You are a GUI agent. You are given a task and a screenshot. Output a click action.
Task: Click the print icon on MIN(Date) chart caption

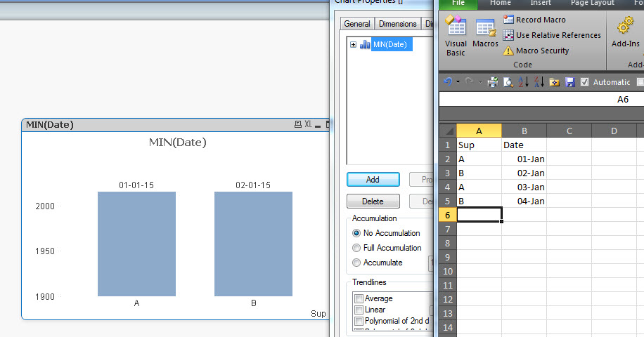[x=298, y=124]
